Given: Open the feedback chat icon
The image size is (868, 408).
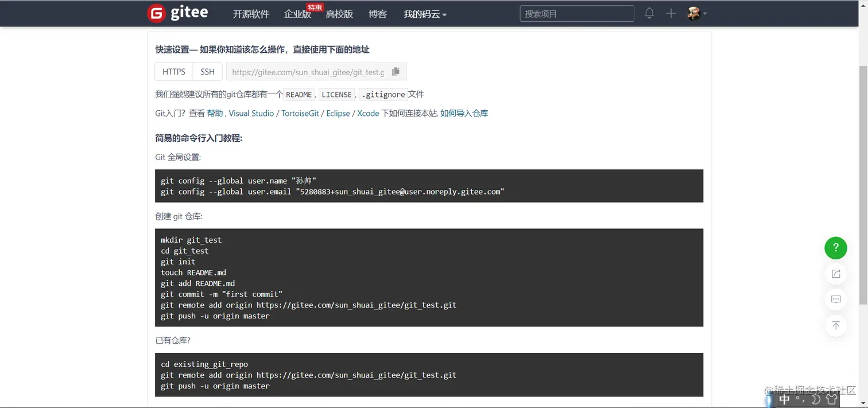Looking at the screenshot, I should (836, 300).
